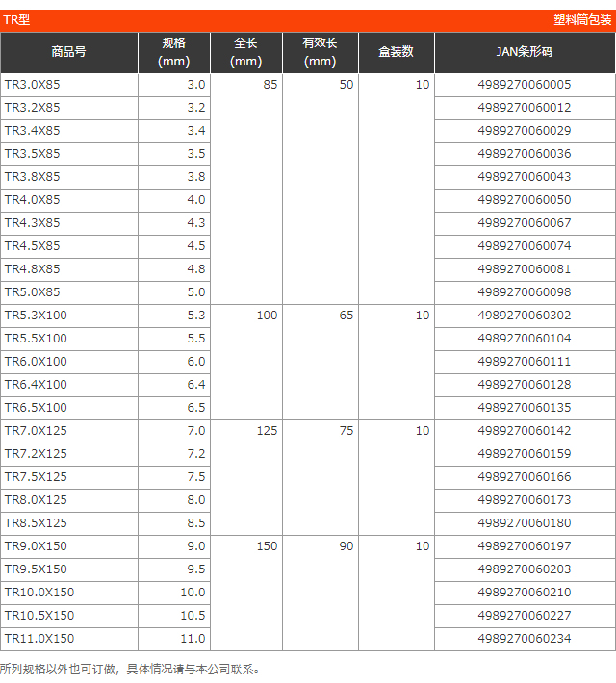Click JAN barcode 4989270060005
This screenshot has height=683, width=616.
pyautogui.click(x=524, y=85)
